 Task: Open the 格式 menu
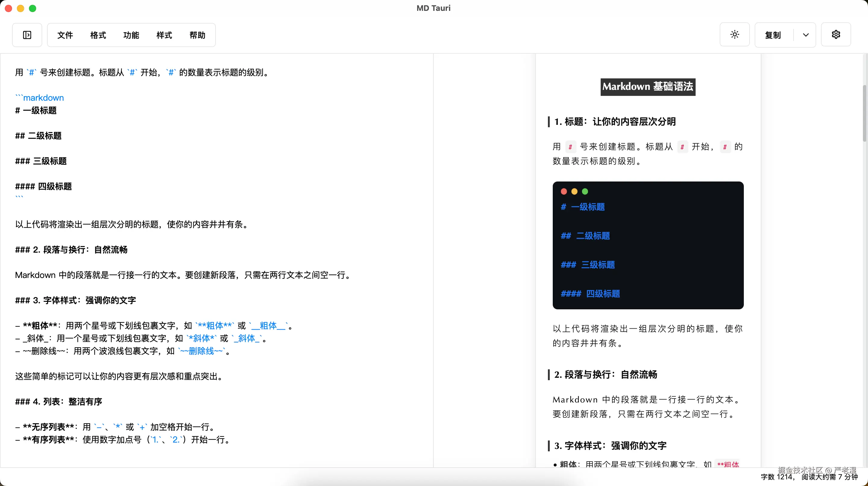(98, 35)
